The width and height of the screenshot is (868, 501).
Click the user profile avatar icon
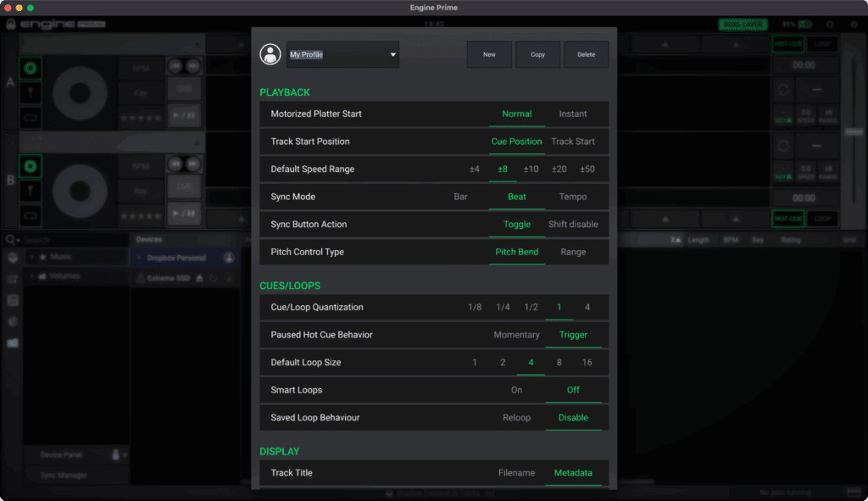click(270, 54)
